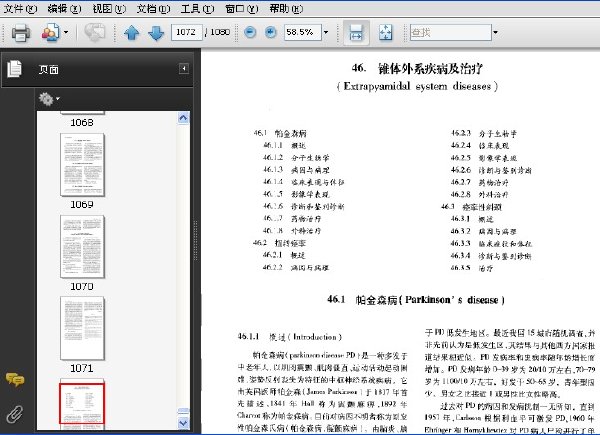Open the attachments paperclip icon
The height and width of the screenshot is (435, 600).
(x=15, y=414)
